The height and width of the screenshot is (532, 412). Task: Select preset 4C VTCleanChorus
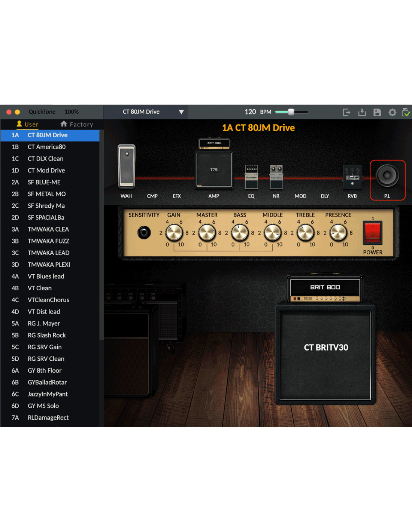[x=50, y=300]
